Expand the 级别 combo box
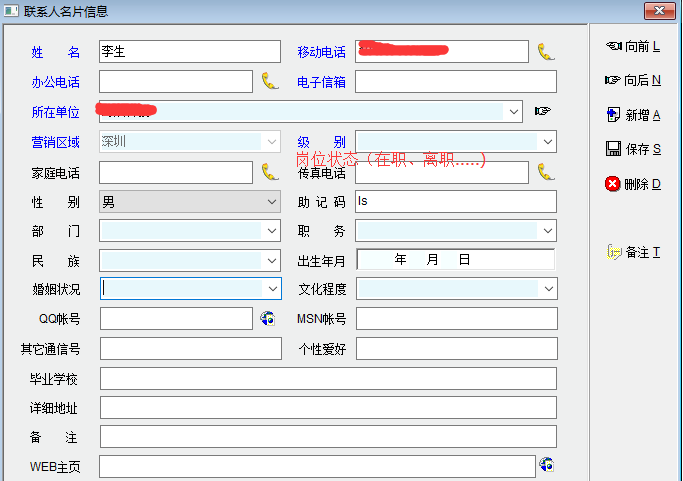 coord(547,142)
